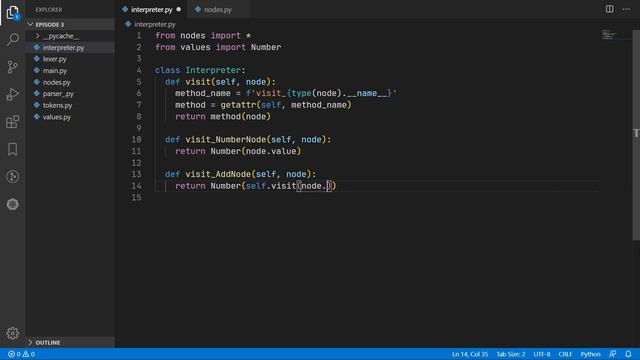Image resolution: width=640 pixels, height=360 pixels.
Task: Click 'from nodes import *' on line 1
Action: (203, 36)
